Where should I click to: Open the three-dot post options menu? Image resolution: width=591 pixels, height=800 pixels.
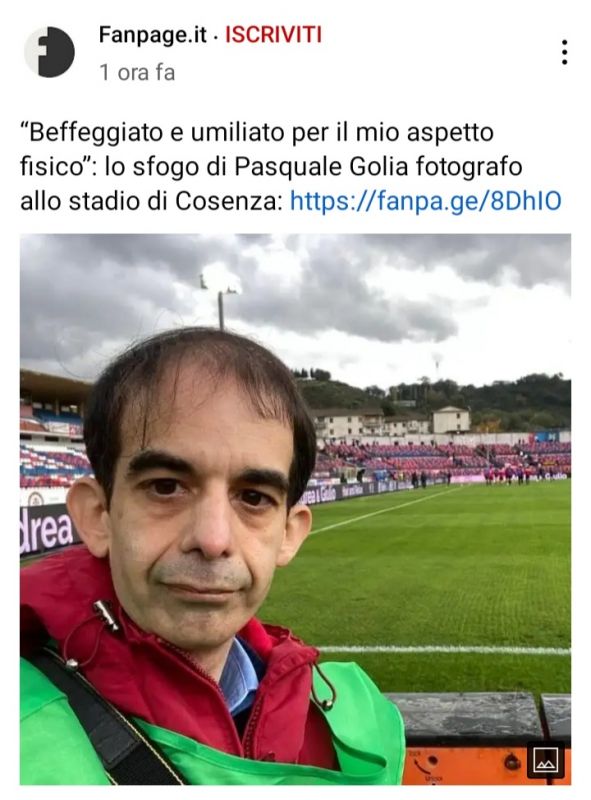564,52
